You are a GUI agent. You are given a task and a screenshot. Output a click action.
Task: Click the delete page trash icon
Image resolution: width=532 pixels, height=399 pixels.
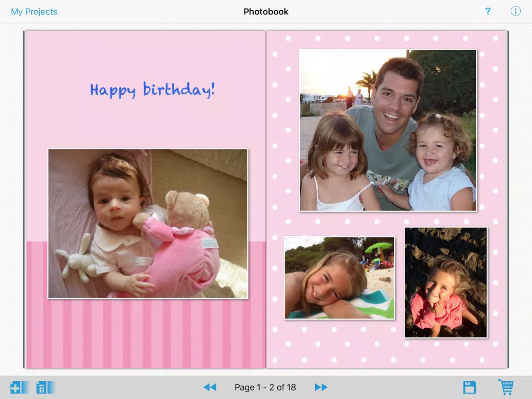click(x=45, y=387)
